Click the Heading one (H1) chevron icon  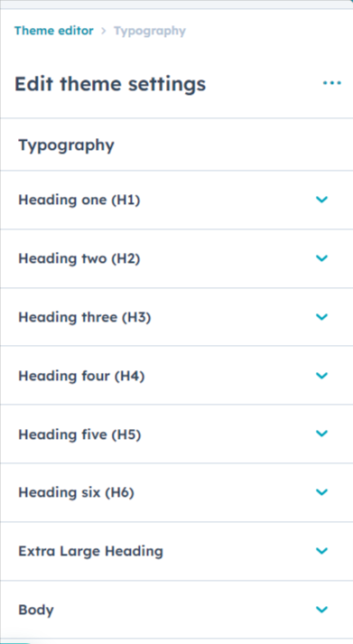click(321, 200)
